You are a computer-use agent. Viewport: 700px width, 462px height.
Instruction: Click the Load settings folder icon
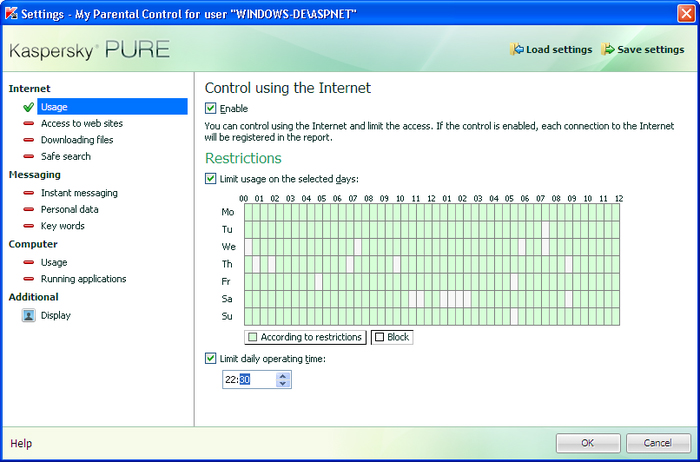516,49
